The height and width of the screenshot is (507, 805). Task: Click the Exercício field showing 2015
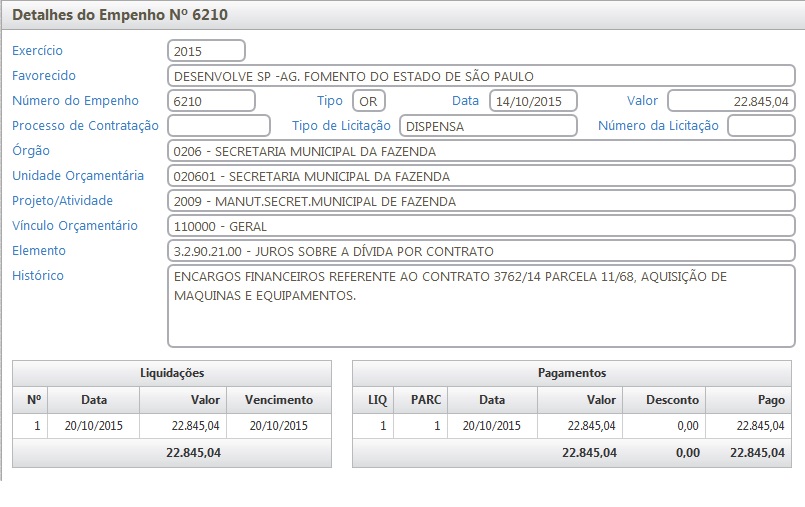[x=206, y=51]
